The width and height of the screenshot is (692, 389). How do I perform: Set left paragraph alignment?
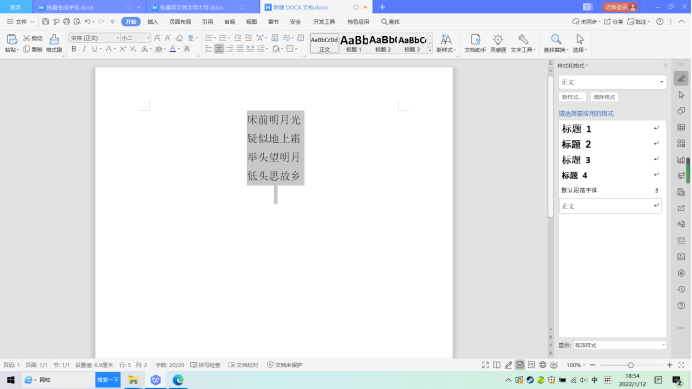[x=209, y=49]
